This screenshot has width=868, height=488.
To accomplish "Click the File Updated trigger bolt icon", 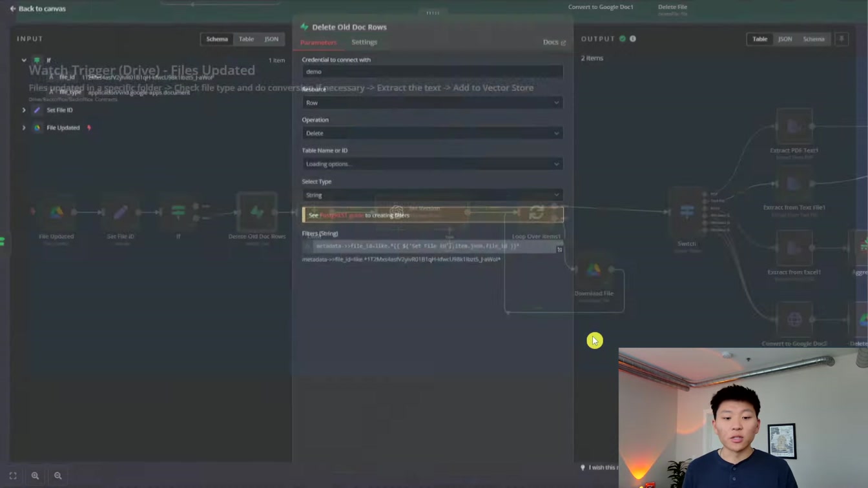I will pyautogui.click(x=89, y=128).
